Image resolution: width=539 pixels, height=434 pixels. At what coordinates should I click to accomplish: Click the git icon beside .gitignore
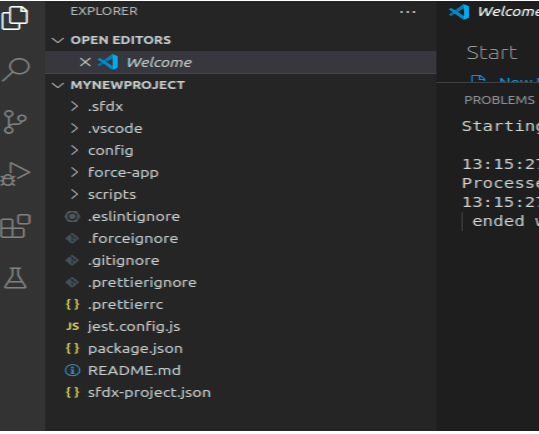[72, 260]
